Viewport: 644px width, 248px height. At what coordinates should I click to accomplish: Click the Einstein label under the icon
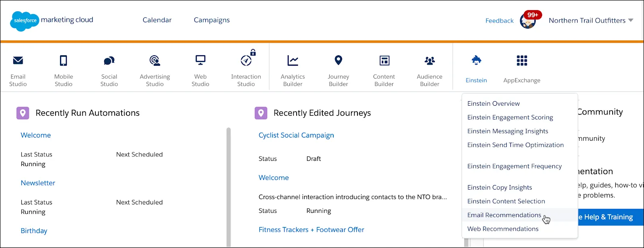(476, 80)
